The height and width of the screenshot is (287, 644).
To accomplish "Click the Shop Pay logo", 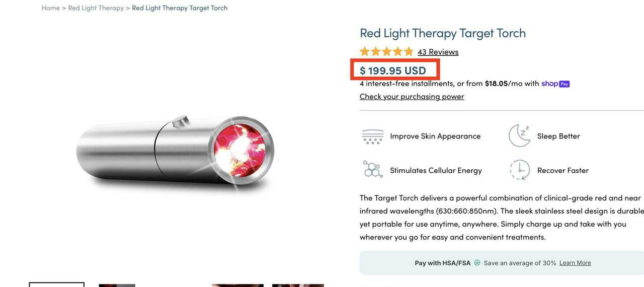I will [x=555, y=84].
